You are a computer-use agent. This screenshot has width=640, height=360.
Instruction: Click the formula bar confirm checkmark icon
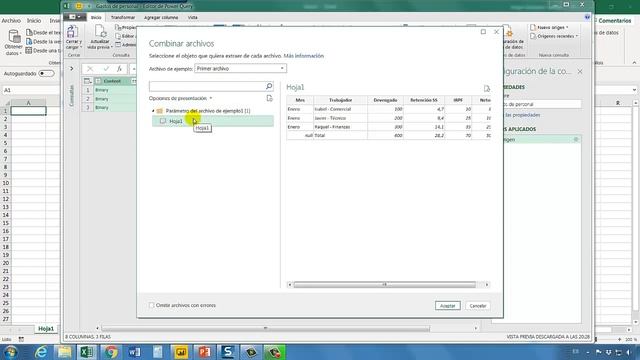point(106,69)
